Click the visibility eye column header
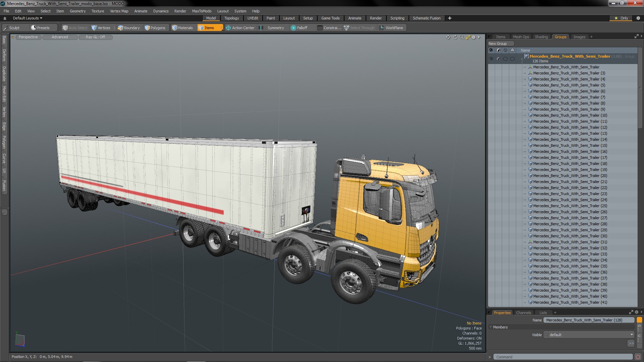 (x=491, y=50)
